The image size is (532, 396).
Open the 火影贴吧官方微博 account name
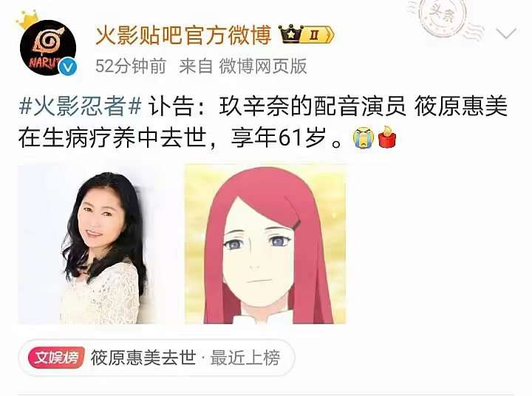click(183, 35)
